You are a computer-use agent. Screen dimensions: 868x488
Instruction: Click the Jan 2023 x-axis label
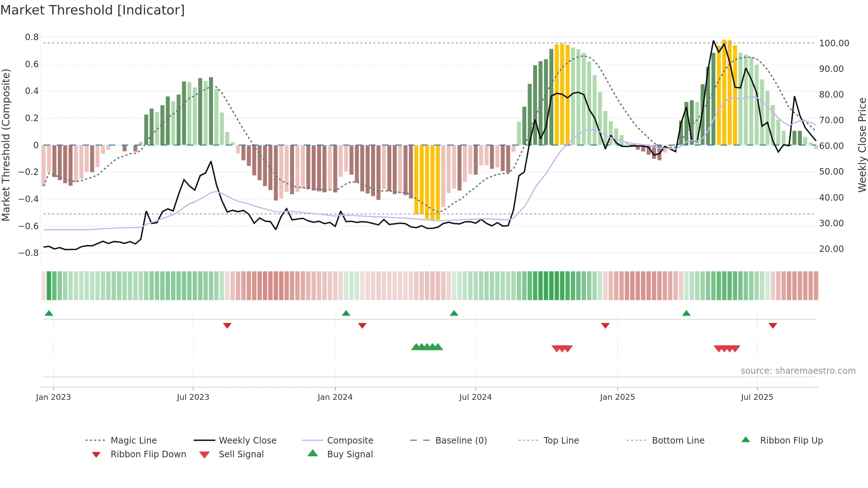coord(54,397)
